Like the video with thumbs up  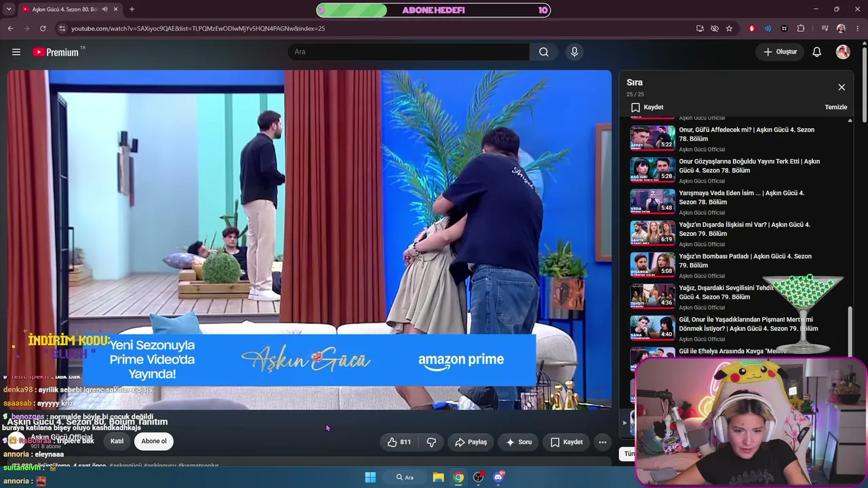tap(399, 442)
